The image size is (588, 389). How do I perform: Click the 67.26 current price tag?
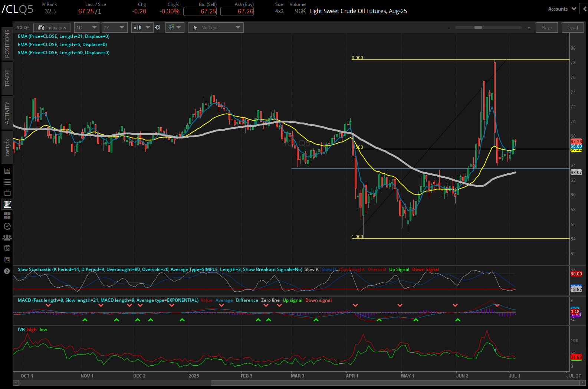click(x=576, y=142)
